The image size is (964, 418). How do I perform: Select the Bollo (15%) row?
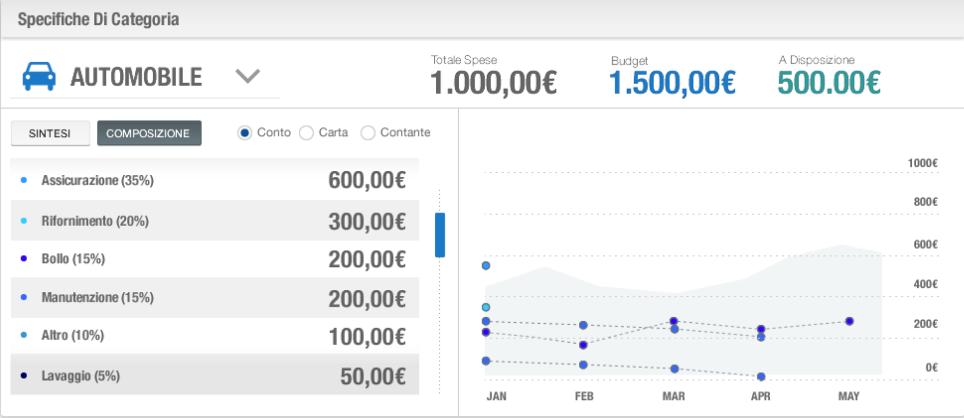click(215, 259)
